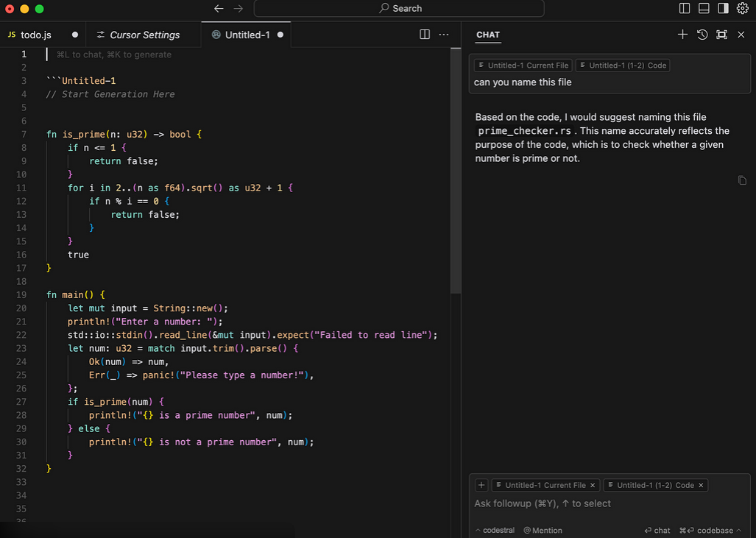This screenshot has height=538, width=756.
Task: Click the prime_checker.rs inline code
Action: 525,131
